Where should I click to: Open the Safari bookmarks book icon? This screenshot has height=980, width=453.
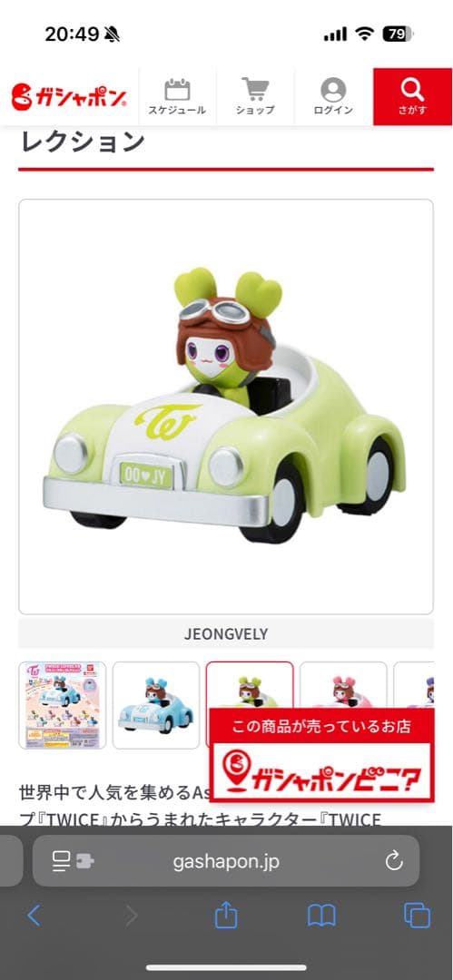click(321, 916)
